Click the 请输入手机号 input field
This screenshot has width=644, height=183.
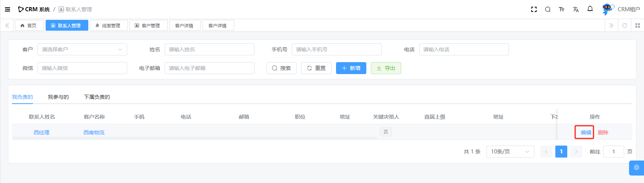(x=336, y=49)
